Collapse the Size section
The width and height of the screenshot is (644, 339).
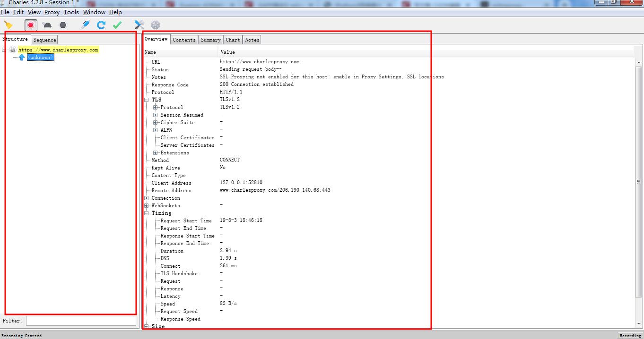tap(147, 326)
